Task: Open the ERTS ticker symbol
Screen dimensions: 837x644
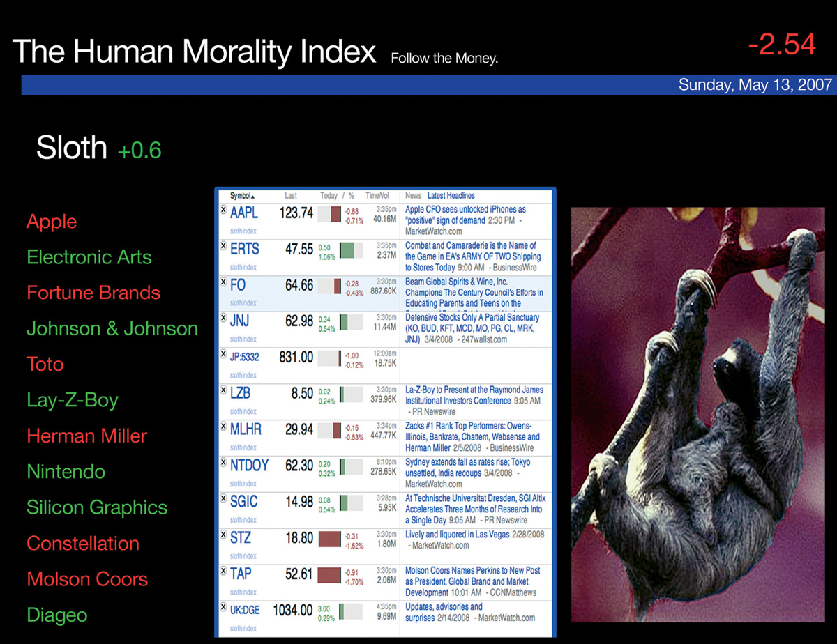Action: coord(244,250)
